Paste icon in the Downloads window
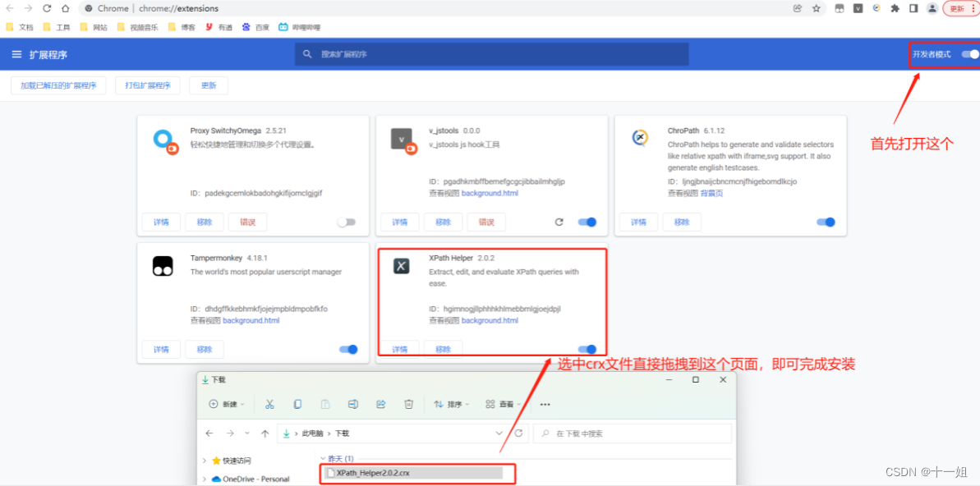The height and width of the screenshot is (486, 980). click(325, 404)
